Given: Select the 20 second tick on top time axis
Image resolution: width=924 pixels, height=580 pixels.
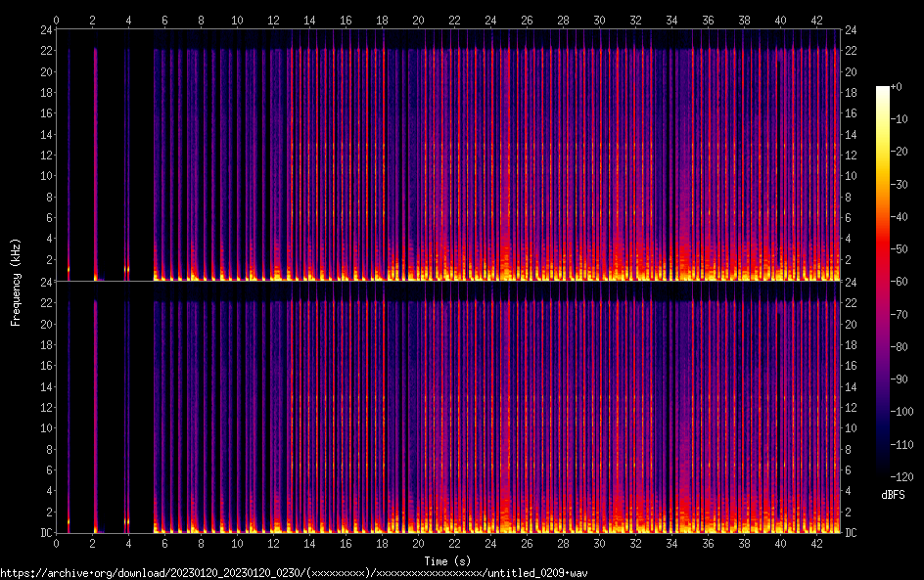Looking at the screenshot, I should click(x=418, y=20).
